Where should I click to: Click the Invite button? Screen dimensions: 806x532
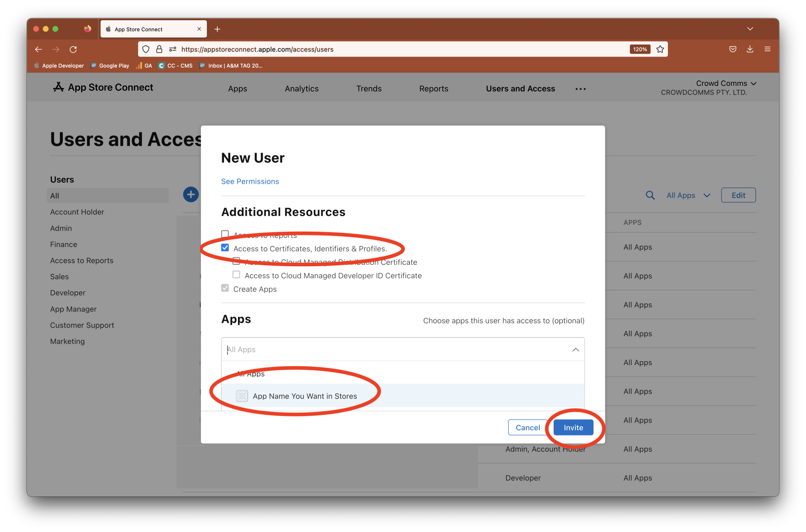tap(573, 427)
